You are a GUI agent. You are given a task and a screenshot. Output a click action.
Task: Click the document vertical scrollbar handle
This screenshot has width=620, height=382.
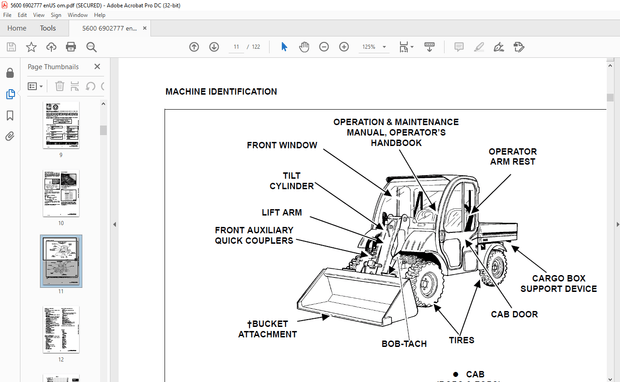[610, 97]
